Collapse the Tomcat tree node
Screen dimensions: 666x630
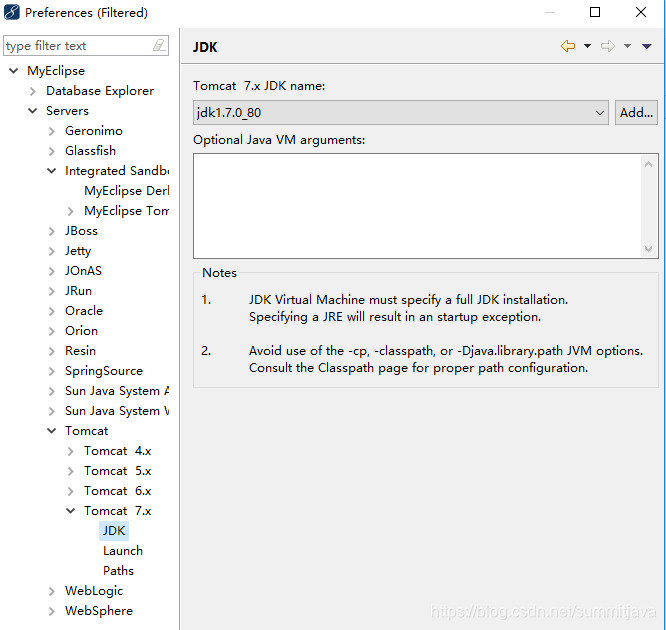tap(51, 431)
